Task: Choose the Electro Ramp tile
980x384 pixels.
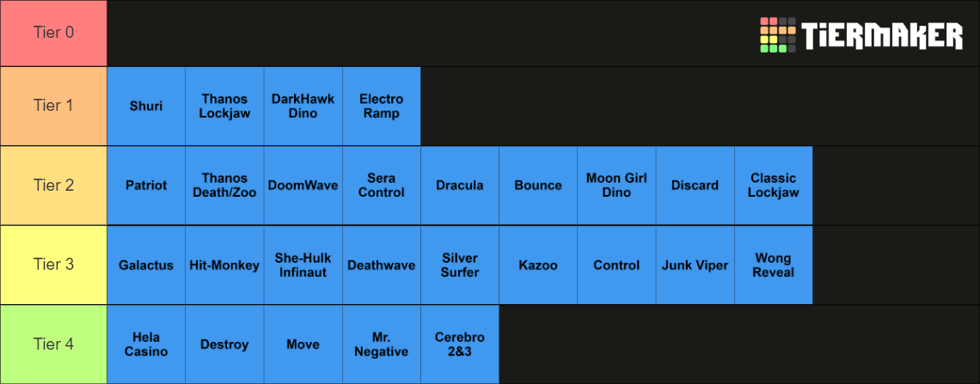Action: click(381, 107)
